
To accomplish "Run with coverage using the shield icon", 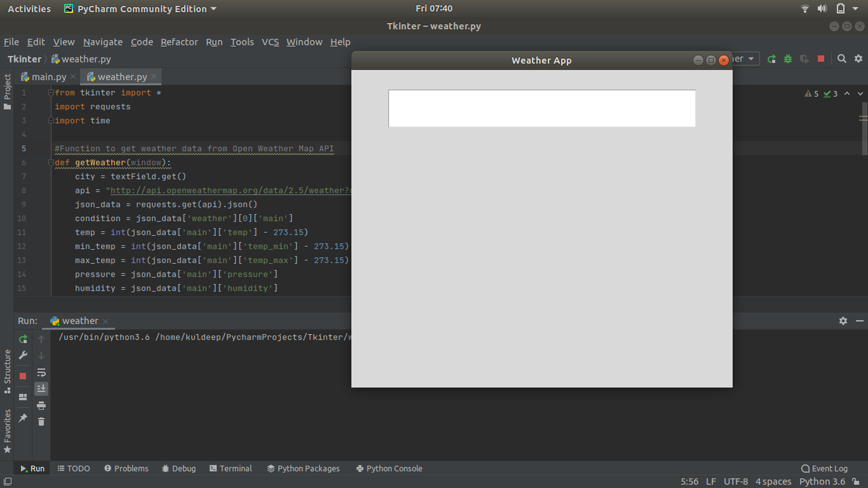I will tap(804, 59).
